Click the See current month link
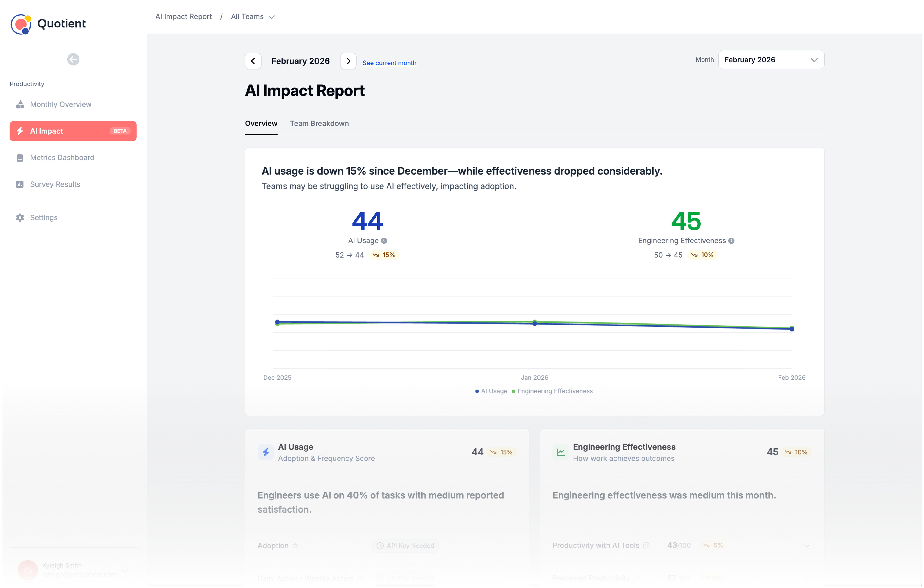This screenshot has height=588, width=924. (389, 63)
